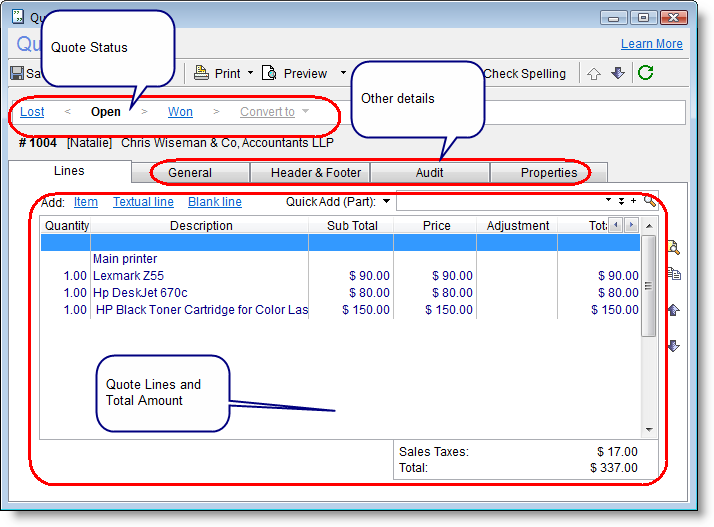Open the Quick Add (Part) type dropdown

pos(386,202)
